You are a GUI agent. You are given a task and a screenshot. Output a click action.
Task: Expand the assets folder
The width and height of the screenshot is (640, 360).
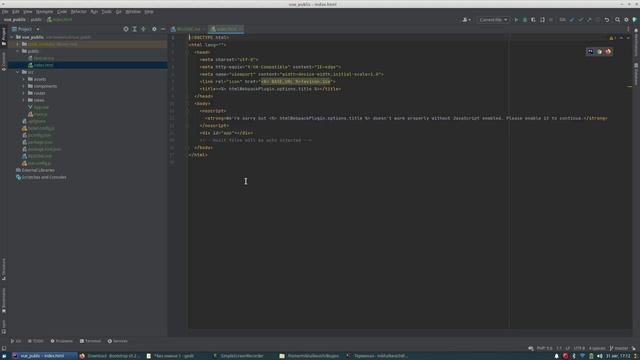pos(24,79)
